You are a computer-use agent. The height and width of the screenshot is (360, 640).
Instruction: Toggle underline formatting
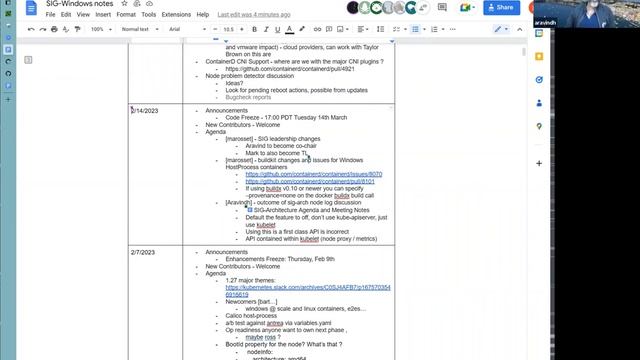278,29
